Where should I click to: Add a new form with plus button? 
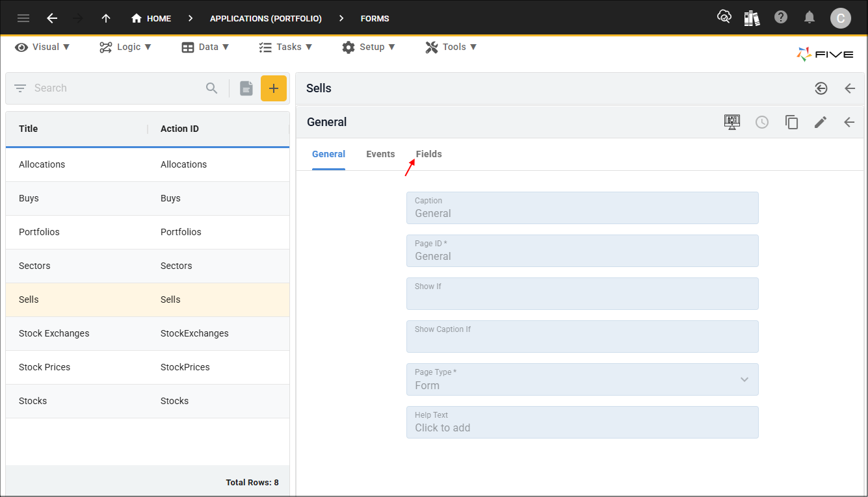coord(274,88)
